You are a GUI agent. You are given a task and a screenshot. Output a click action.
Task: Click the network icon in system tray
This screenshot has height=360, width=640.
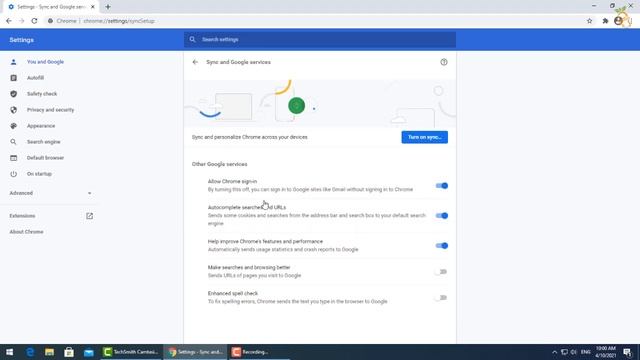tap(564, 352)
